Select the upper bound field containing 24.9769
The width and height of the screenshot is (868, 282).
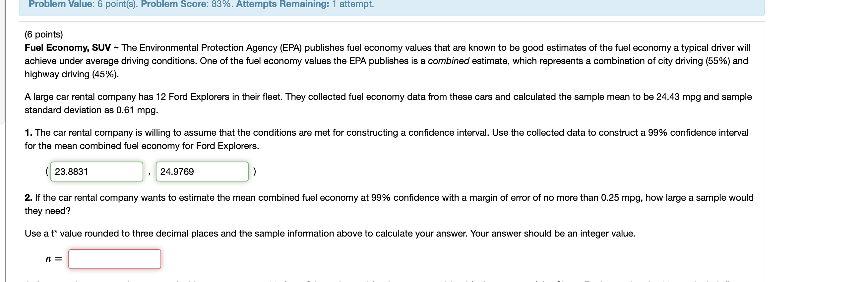coord(202,172)
